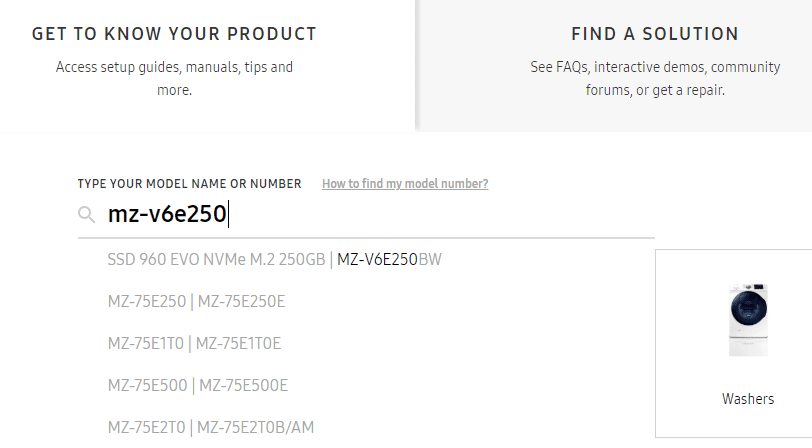Open "How to find my model number?" link
812x448 pixels.
pos(405,184)
